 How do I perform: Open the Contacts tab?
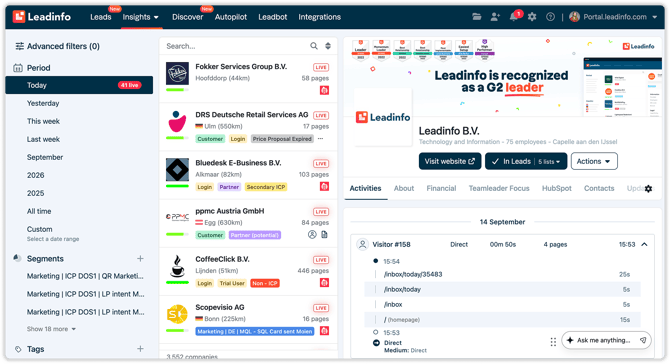pyautogui.click(x=599, y=188)
